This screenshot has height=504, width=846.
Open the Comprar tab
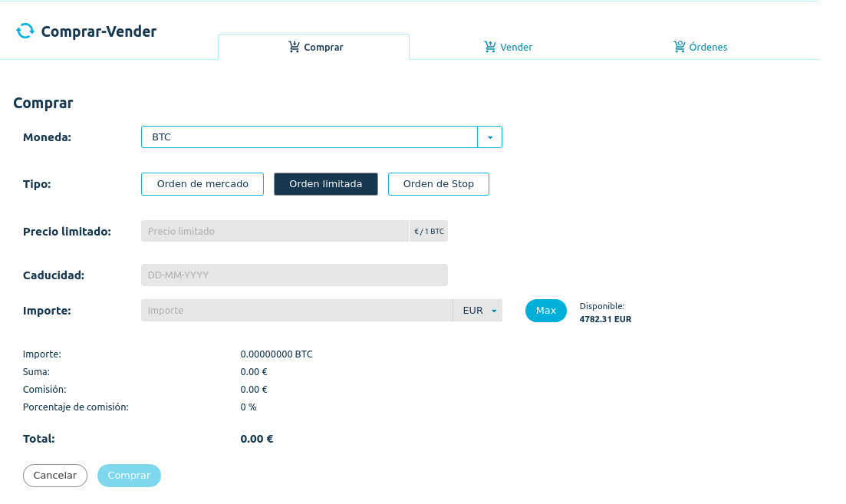(314, 47)
